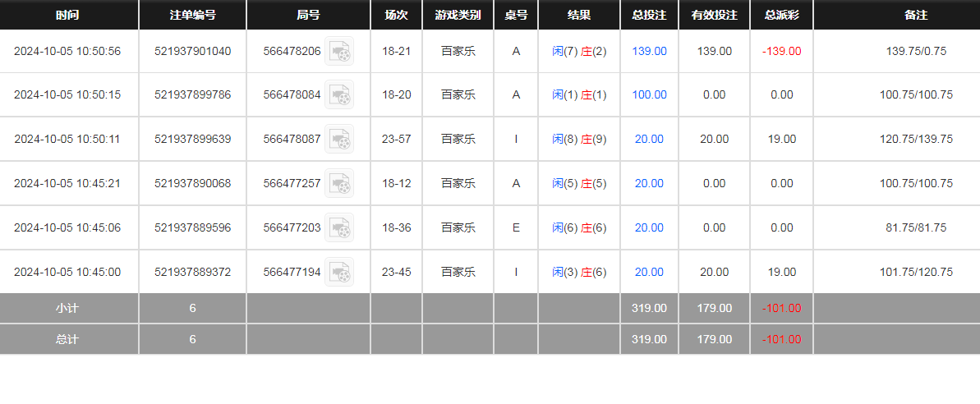Click the 时间 column header
The image size is (980, 404).
(x=67, y=15)
